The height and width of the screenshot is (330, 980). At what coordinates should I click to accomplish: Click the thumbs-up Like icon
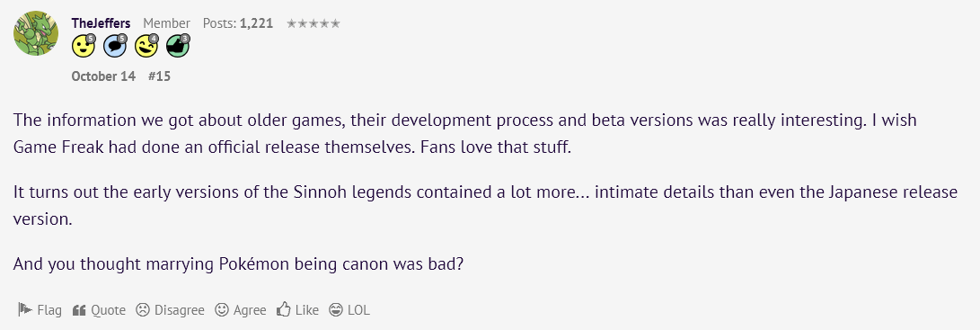click(284, 309)
